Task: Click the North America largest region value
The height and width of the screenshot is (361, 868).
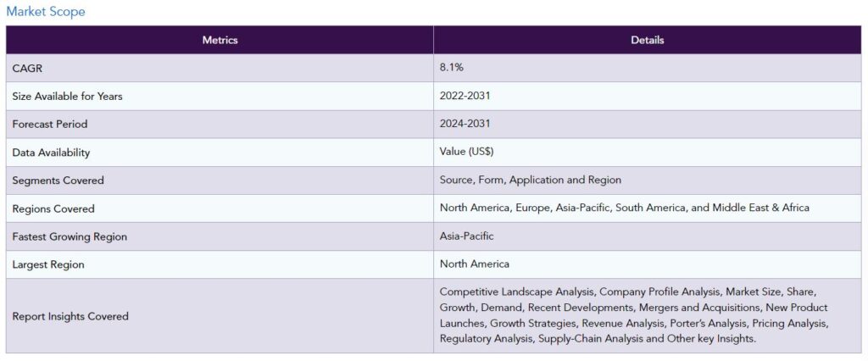Action: tap(475, 264)
